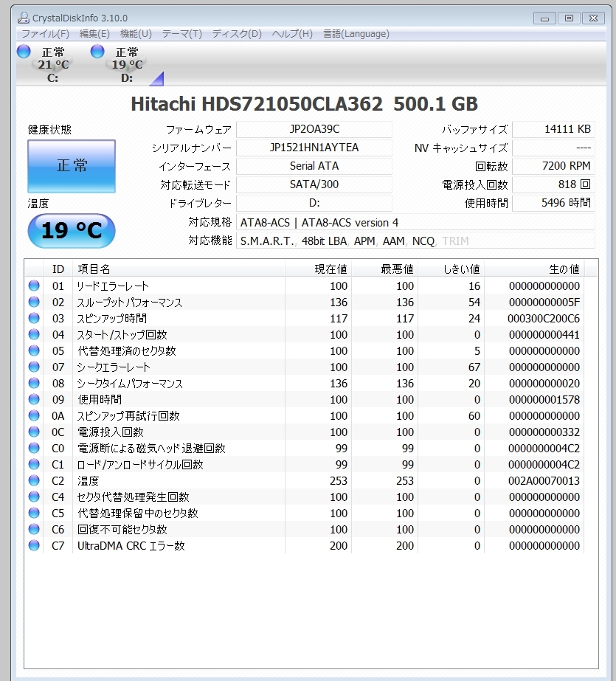Screen dimensions: 616x681
Task: Click raw value 000000000441
Action: [544, 335]
